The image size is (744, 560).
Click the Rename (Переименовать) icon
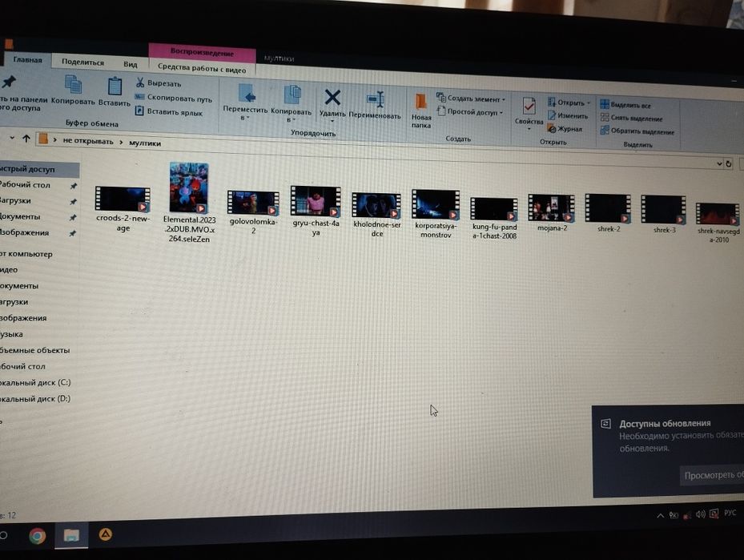(376, 100)
